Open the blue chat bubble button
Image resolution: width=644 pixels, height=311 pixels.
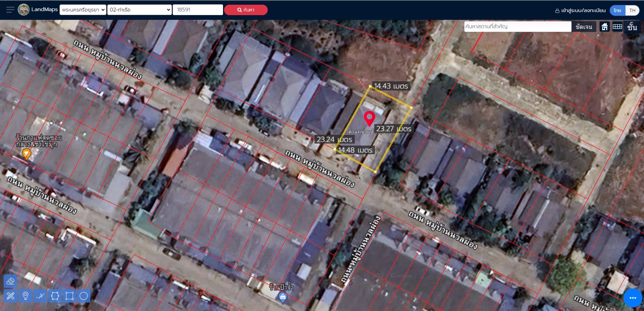point(633,298)
